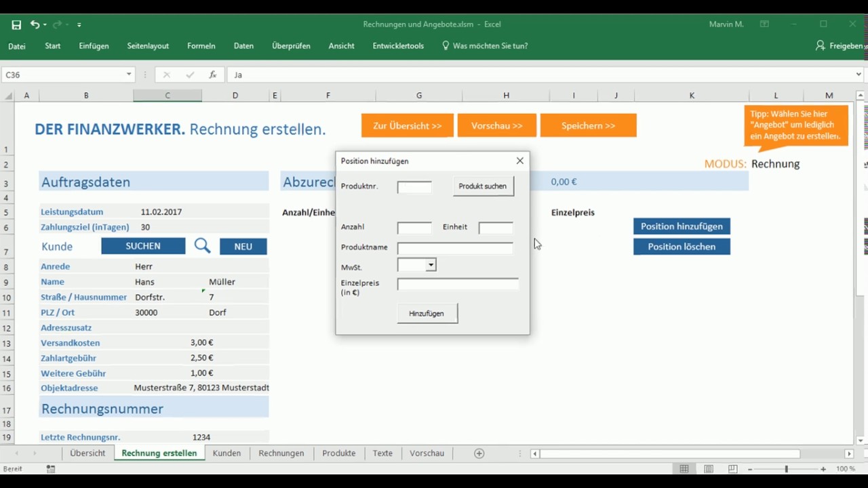Click into the Produktname text field
The height and width of the screenshot is (488, 868).
(455, 248)
